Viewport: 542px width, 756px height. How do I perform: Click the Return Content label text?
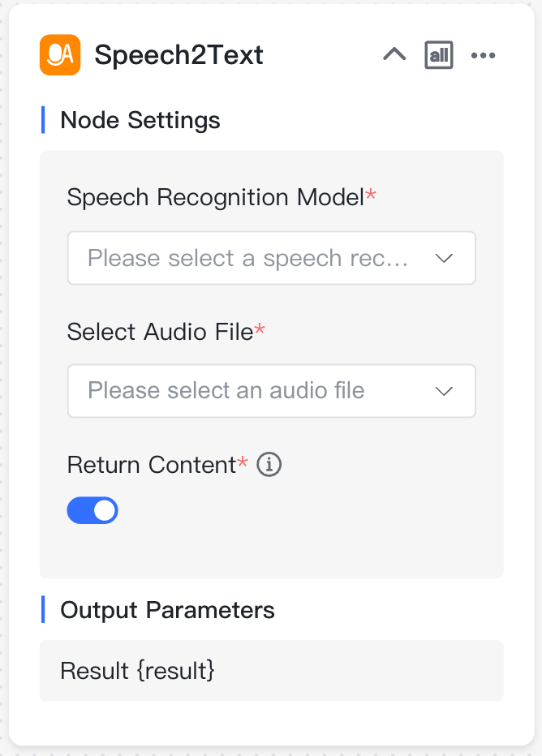152,465
